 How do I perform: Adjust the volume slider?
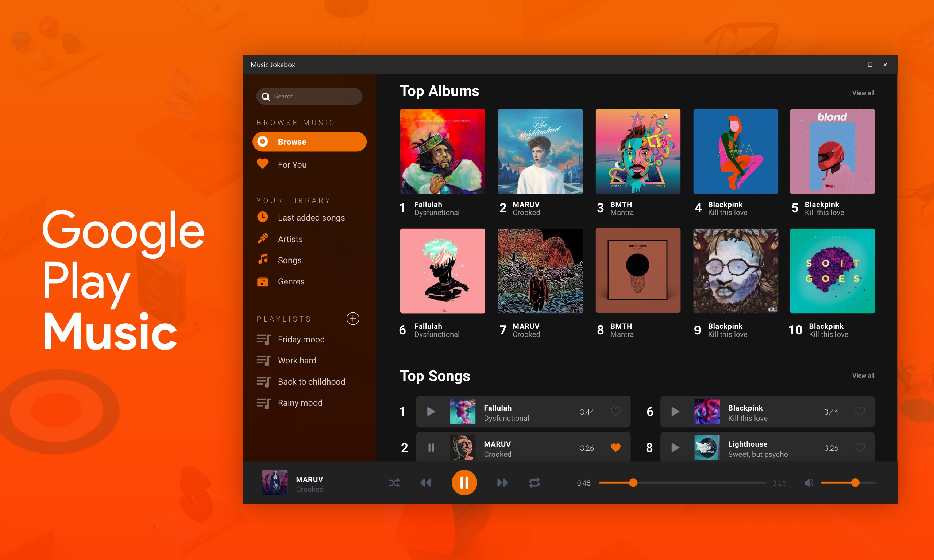848,483
